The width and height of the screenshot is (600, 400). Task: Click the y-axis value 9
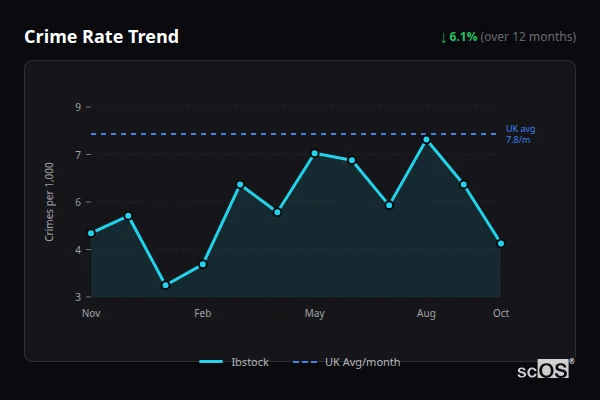click(x=78, y=107)
